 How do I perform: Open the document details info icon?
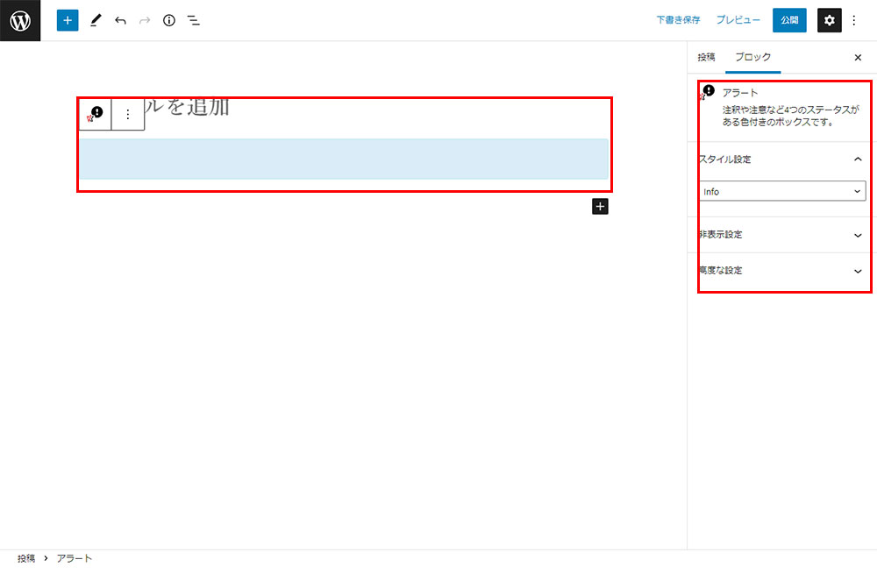(x=169, y=20)
